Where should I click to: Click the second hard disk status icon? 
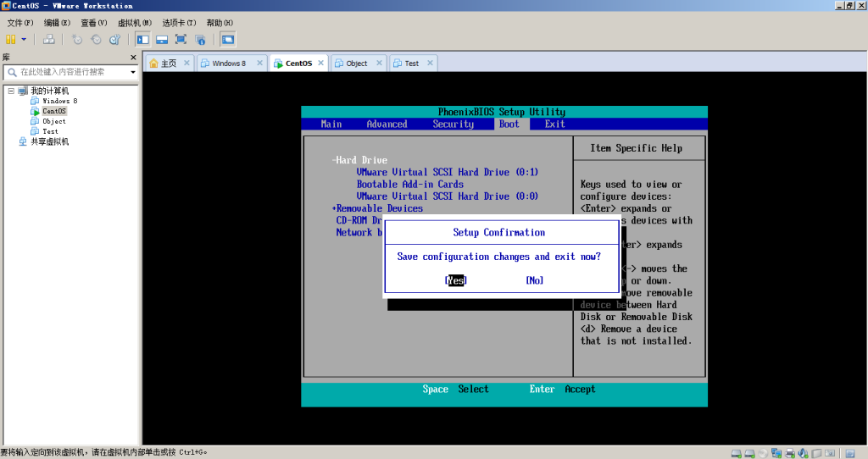749,453
